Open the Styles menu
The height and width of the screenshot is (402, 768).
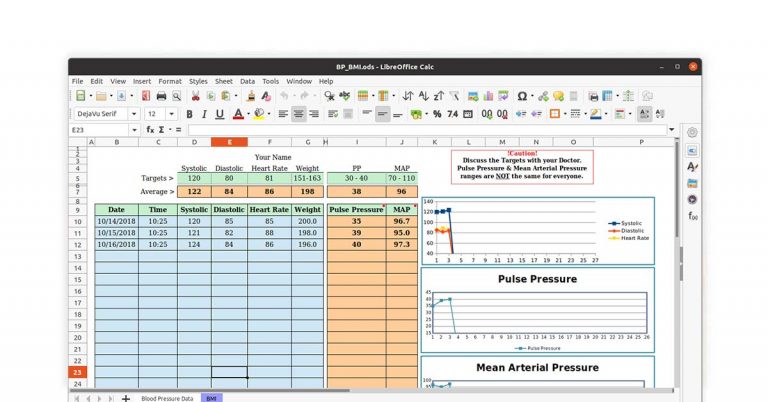point(198,81)
